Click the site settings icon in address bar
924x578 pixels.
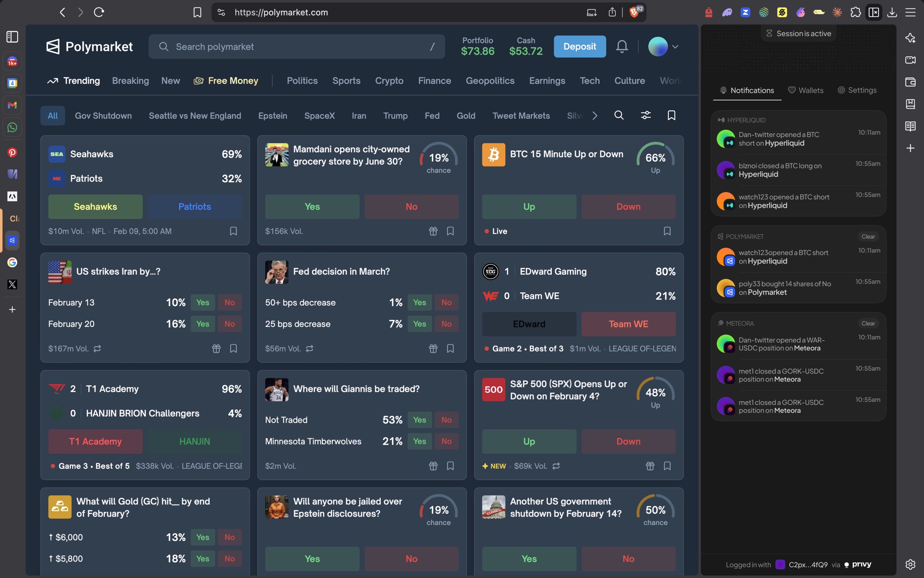click(221, 12)
